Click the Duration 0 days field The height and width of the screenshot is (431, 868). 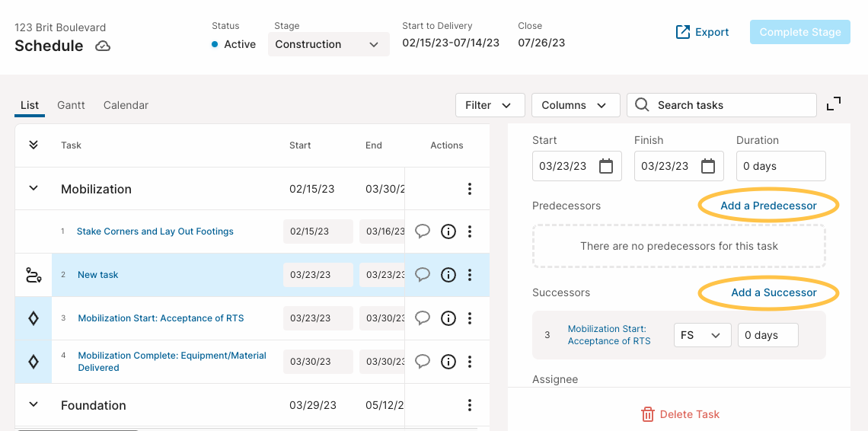[780, 166]
